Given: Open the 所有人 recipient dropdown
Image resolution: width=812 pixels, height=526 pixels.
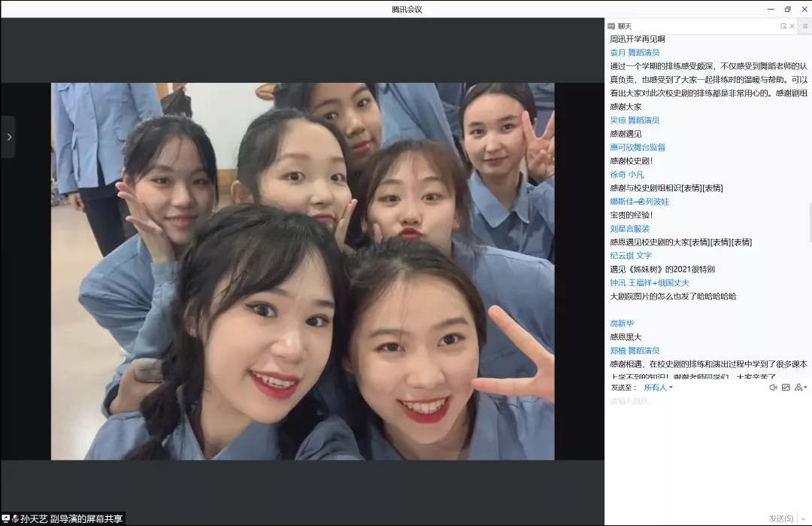Looking at the screenshot, I should click(658, 388).
